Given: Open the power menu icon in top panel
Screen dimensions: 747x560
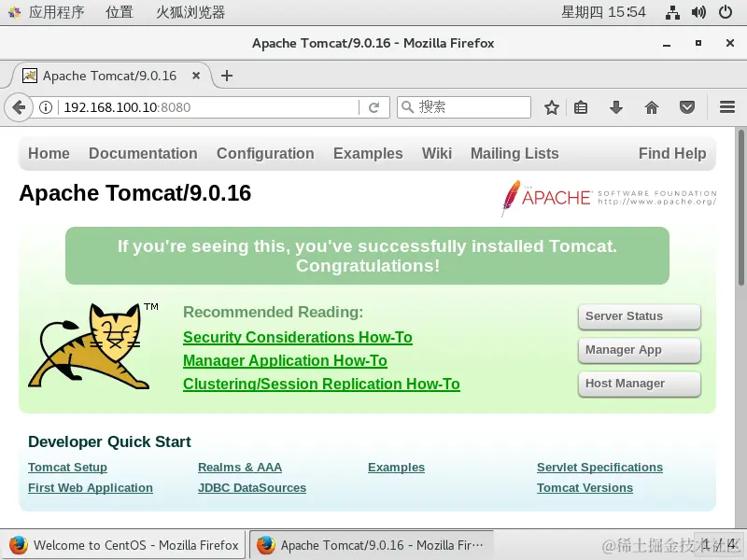Looking at the screenshot, I should click(x=726, y=12).
